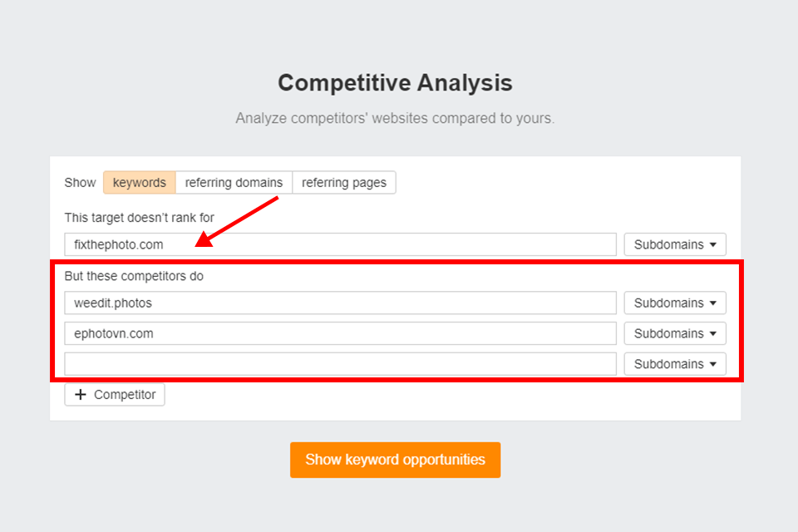This screenshot has width=798, height=532.
Task: Switch to referring domains
Action: (234, 183)
